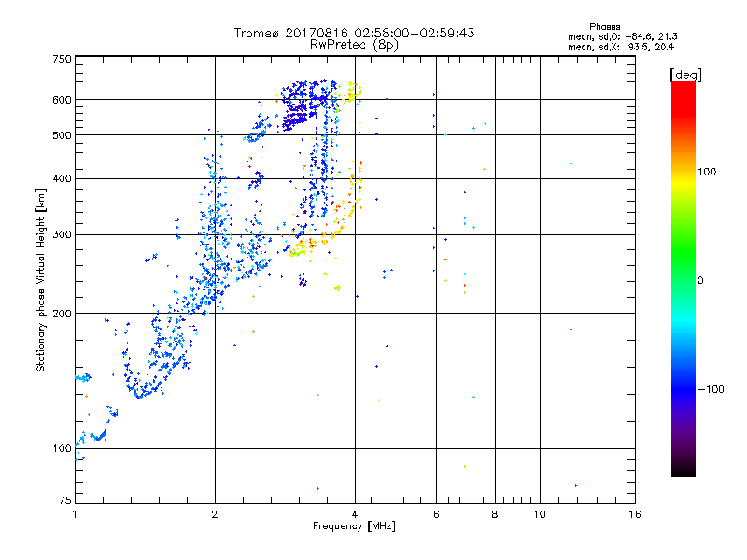Click the lone cyan point right of 10 MHz above 400 km
The image size is (747, 560).
[x=571, y=164]
